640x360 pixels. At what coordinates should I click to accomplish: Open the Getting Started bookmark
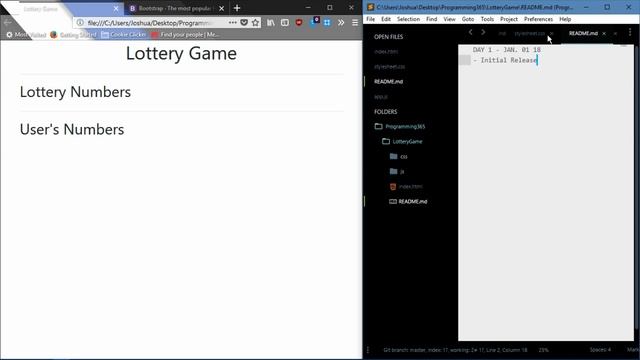73,35
